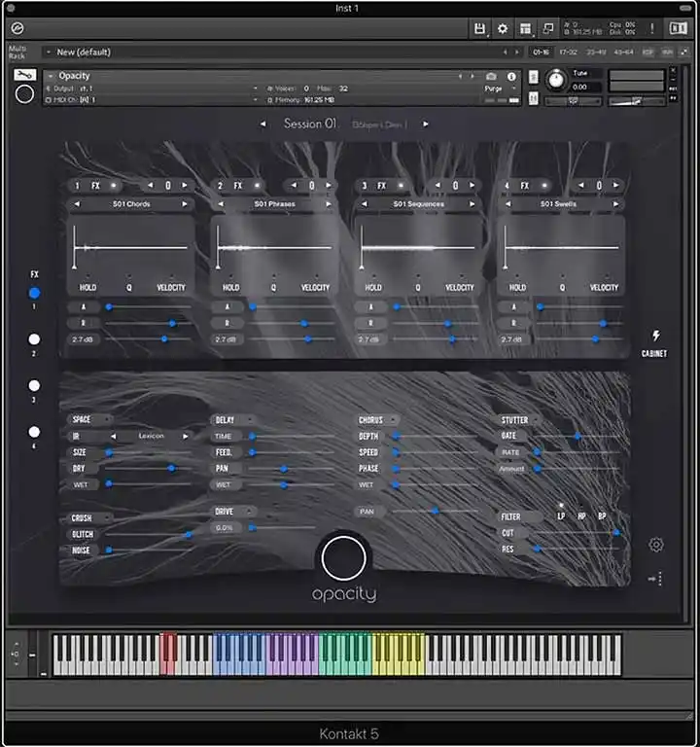
Task: Select FX slot 4 radio on left
Action: 34,432
